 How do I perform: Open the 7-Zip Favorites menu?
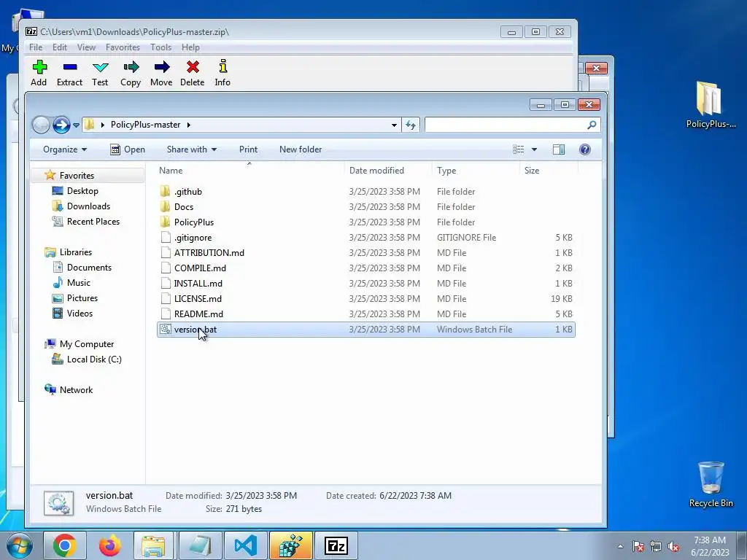point(123,47)
